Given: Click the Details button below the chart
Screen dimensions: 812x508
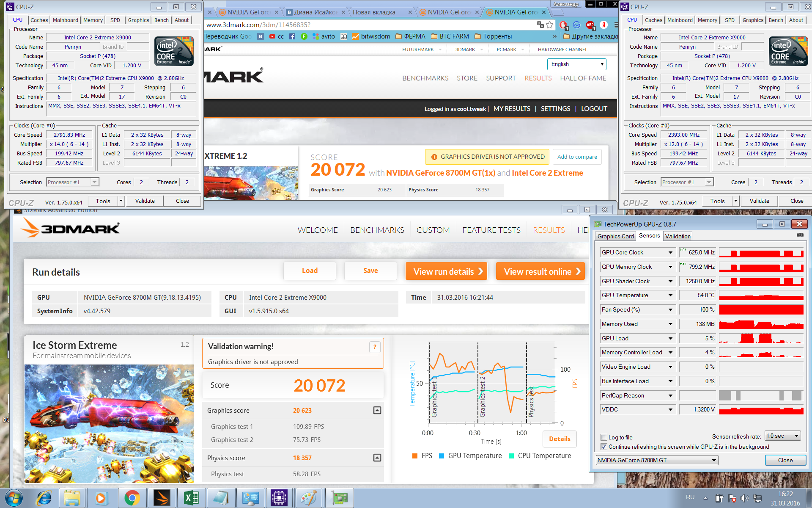Looking at the screenshot, I should 560,439.
